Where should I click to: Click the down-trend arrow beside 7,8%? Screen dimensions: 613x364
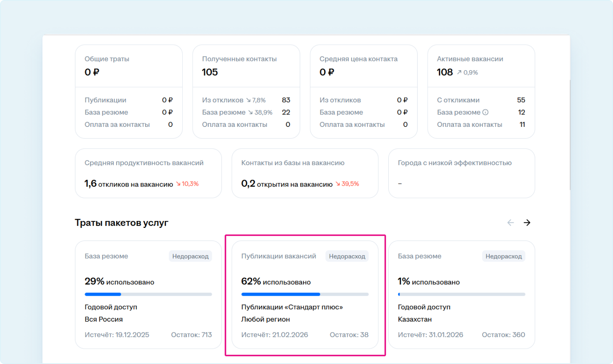[248, 100]
